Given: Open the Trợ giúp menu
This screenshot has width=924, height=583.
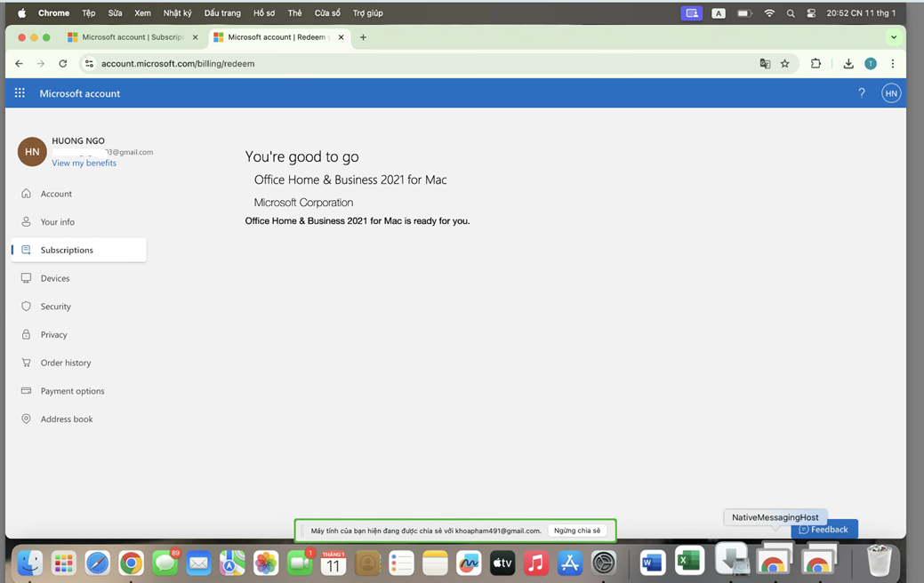Looking at the screenshot, I should tap(367, 13).
